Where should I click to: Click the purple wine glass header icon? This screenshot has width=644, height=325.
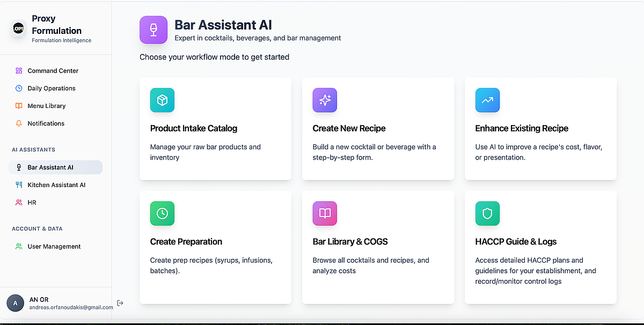(x=153, y=30)
